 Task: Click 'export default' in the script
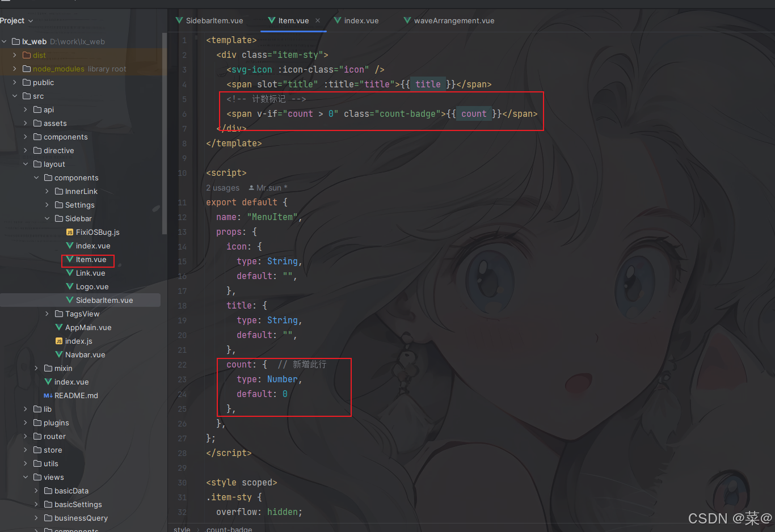point(242,202)
